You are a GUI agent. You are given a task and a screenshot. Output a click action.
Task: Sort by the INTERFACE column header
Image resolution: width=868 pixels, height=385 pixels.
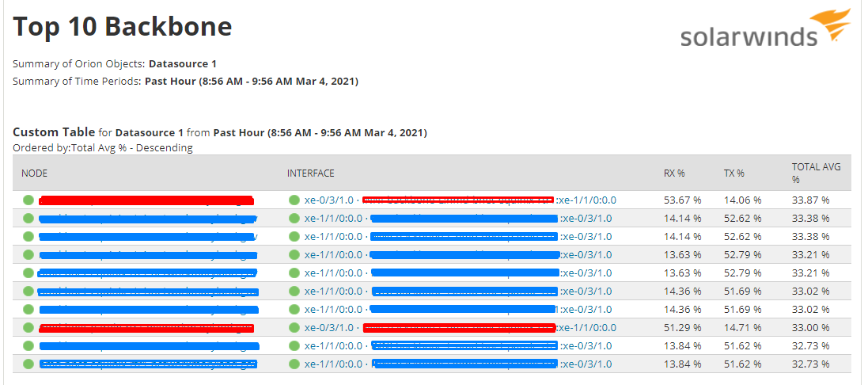tap(310, 173)
